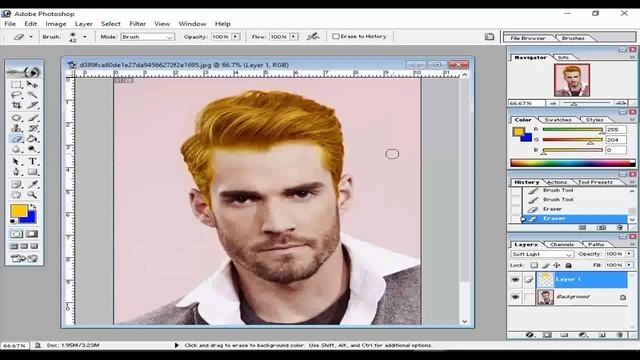Delete current state in History panel
Screen dimensions: 640x360
point(620,227)
